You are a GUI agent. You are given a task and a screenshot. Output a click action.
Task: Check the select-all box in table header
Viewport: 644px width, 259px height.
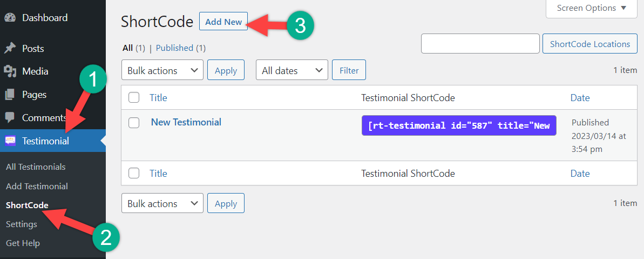(x=134, y=98)
